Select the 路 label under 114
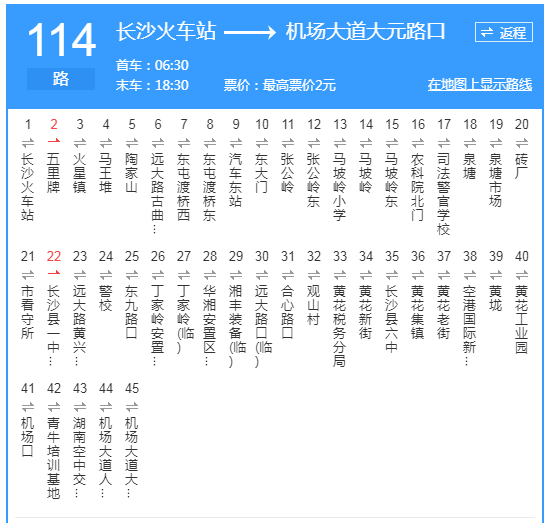Screen dimensions: 553x523 (61, 79)
